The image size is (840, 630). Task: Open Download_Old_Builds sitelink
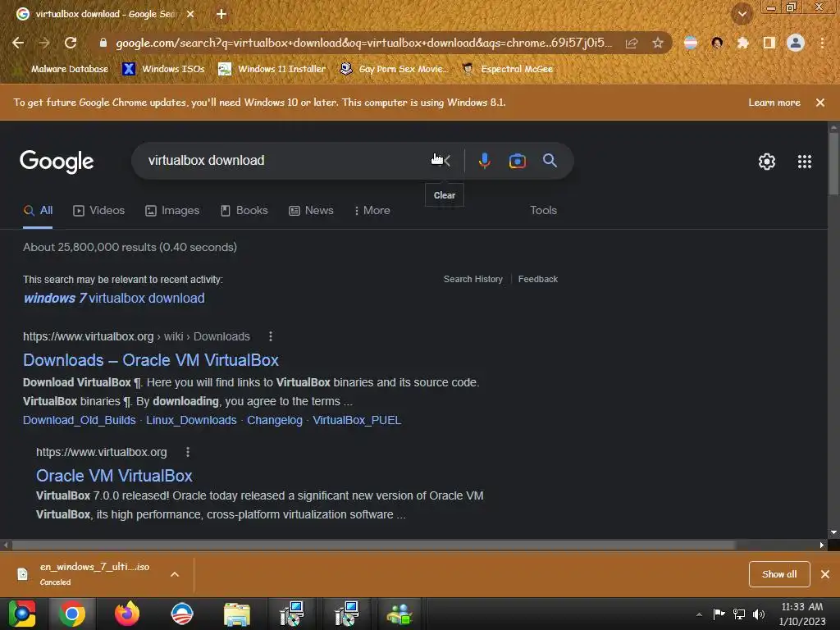(x=80, y=420)
